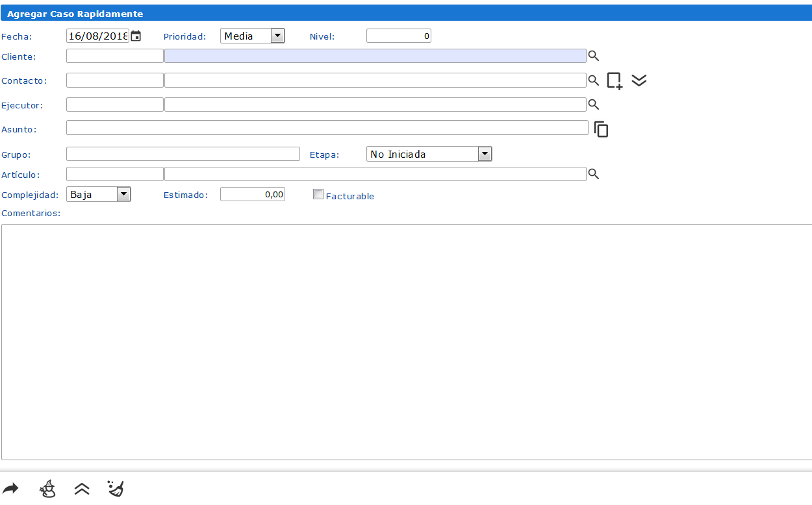This screenshot has height=505, width=812.
Task: Launch the wizard icon in bottom toolbar
Action: pos(48,489)
